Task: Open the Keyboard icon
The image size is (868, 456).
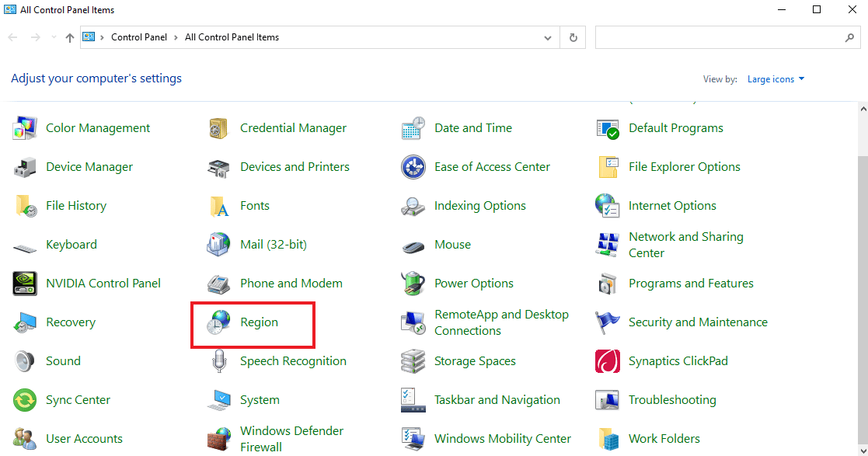Action: 24,248
